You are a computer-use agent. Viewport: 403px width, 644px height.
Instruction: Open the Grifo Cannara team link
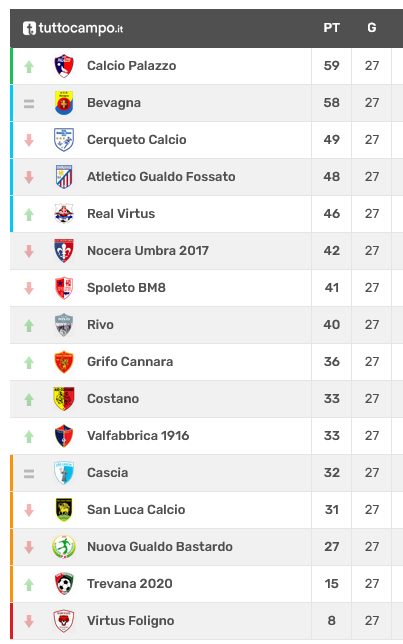tap(130, 361)
